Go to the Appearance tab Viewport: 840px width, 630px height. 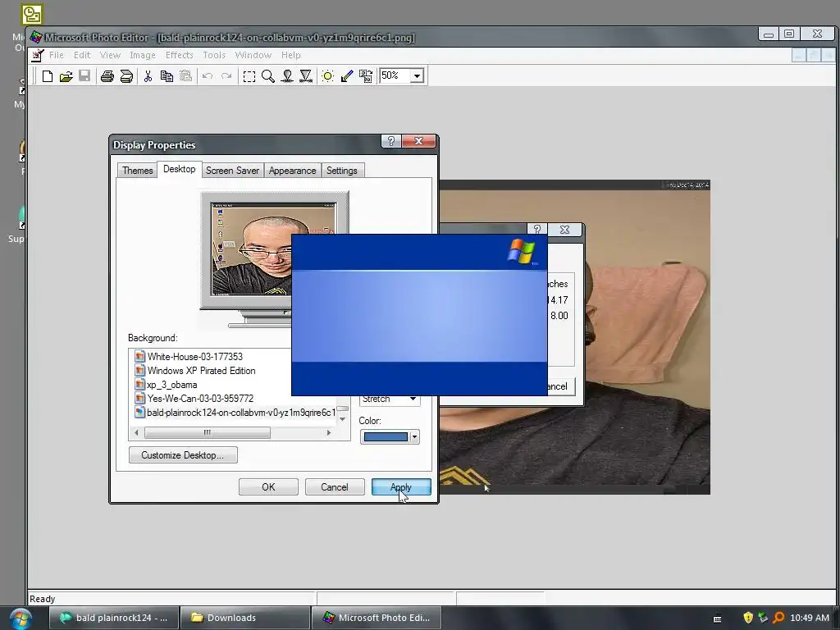coord(293,171)
